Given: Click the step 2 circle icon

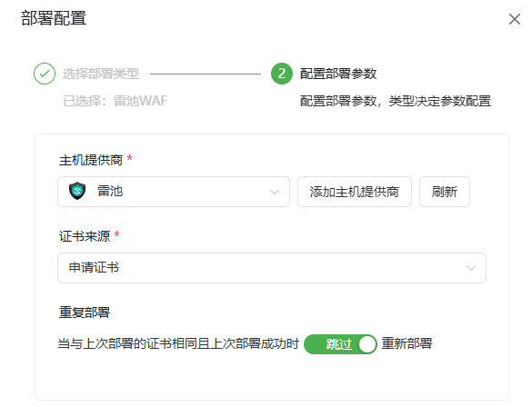Looking at the screenshot, I should [x=282, y=74].
